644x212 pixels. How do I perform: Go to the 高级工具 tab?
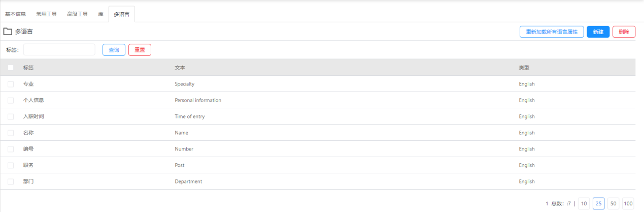click(78, 14)
